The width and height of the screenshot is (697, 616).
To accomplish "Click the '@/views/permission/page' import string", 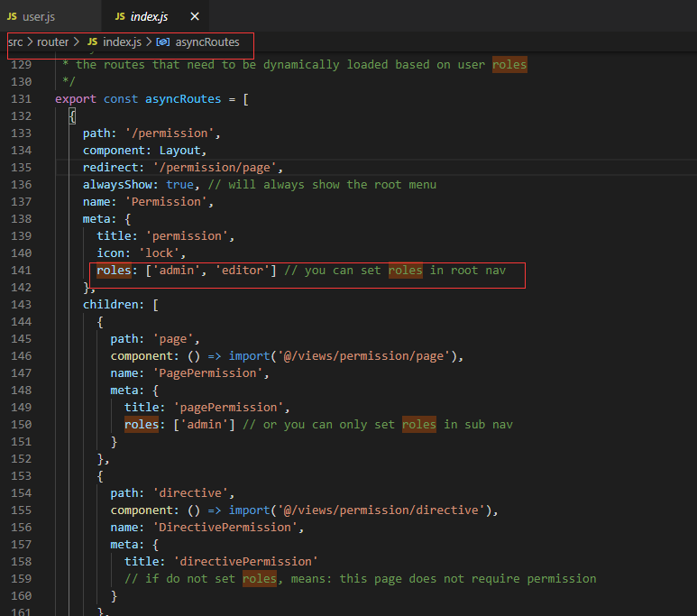I will [x=364, y=356].
